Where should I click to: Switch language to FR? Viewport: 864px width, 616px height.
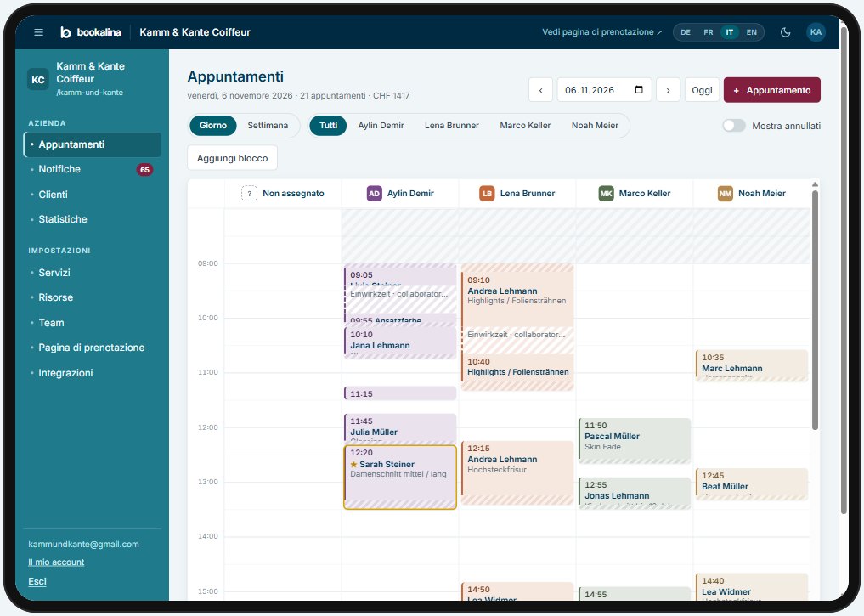pyautogui.click(x=708, y=32)
